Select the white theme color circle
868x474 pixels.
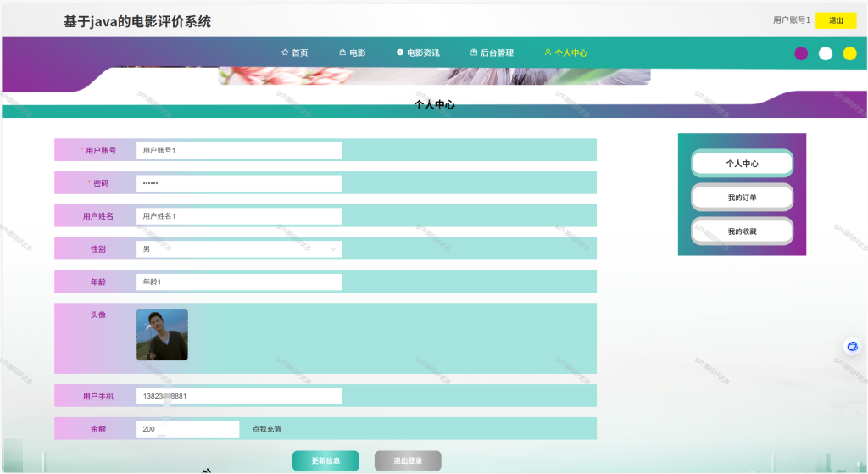[x=826, y=53]
